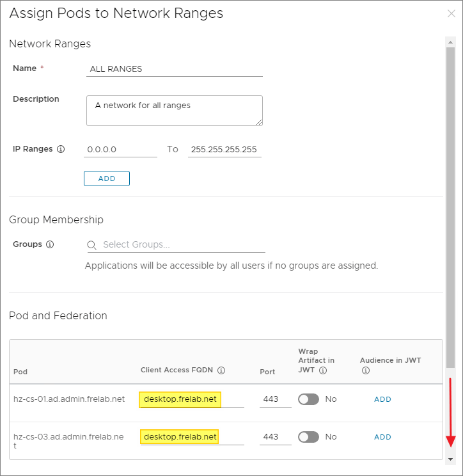The height and width of the screenshot is (476, 463).
Task: Click the starting IP range field 0.0.0.0
Action: click(120, 150)
